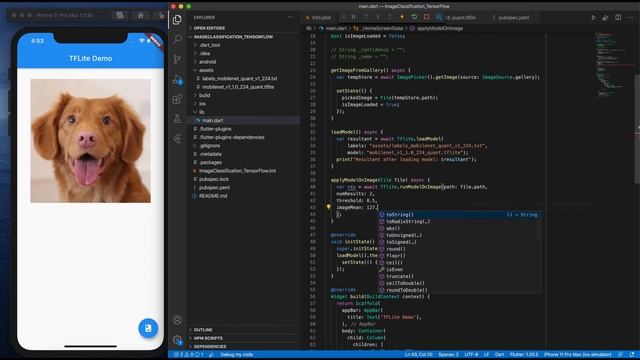Image resolution: width=640 pixels, height=360 pixels.
Task: Click the hot reload lightning icon
Action: pos(402,17)
